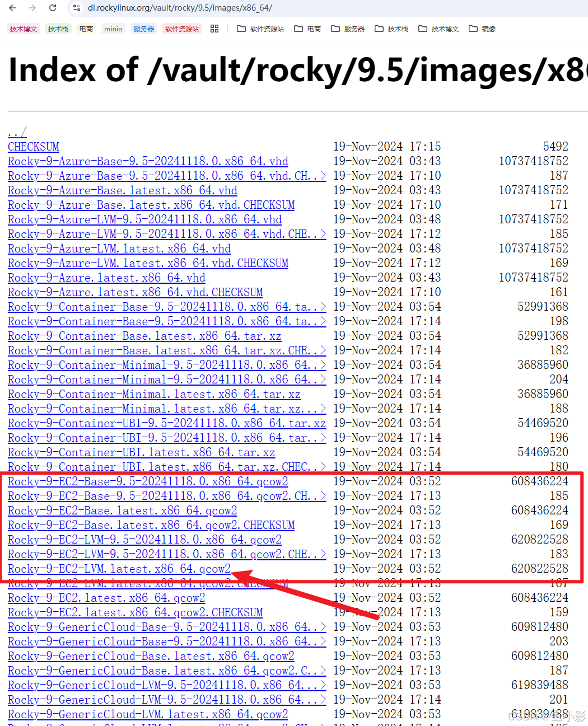Reload the current page
This screenshot has height=726, width=588.
pos(53,8)
